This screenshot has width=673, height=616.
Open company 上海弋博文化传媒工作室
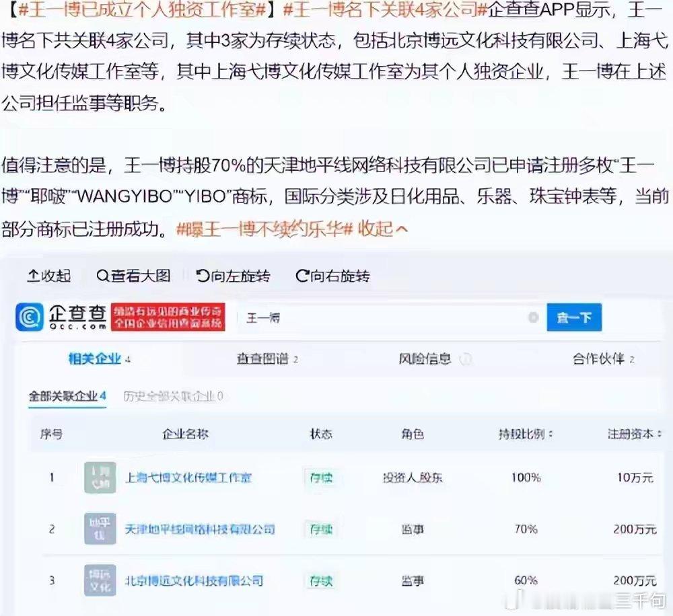point(188,477)
